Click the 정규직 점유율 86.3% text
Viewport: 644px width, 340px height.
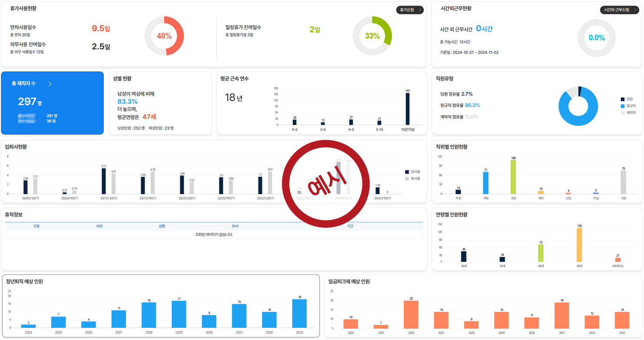click(x=460, y=105)
